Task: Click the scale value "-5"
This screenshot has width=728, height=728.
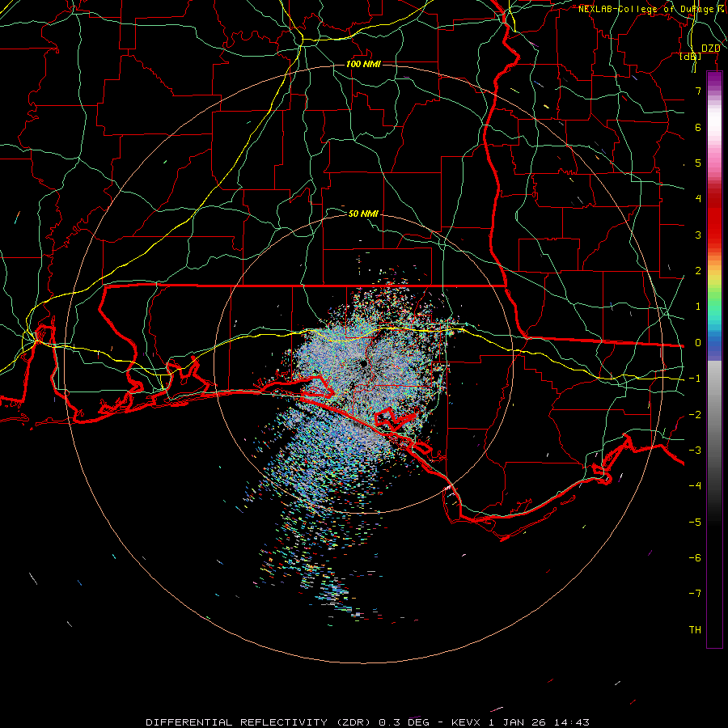Action: [x=695, y=523]
